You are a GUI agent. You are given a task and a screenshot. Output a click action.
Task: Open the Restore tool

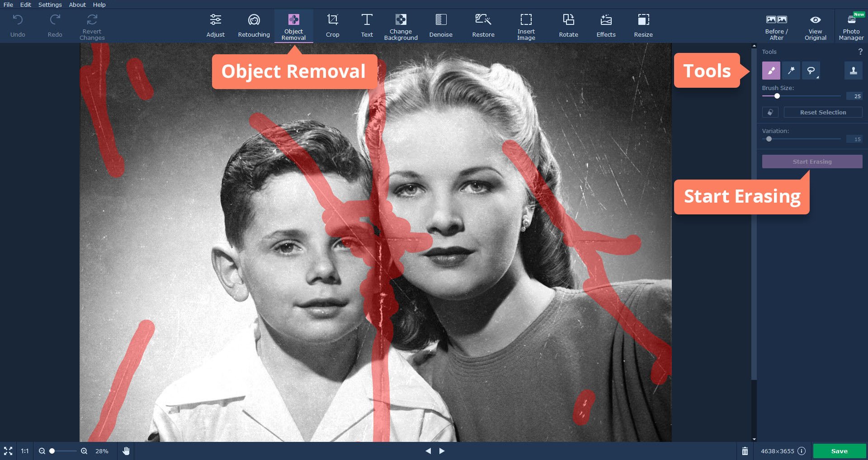pyautogui.click(x=483, y=26)
